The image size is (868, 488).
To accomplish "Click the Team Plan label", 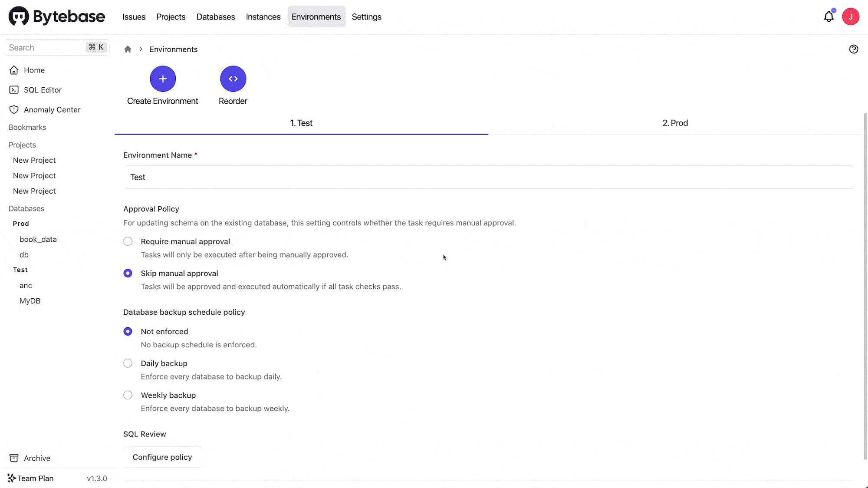I will [36, 478].
